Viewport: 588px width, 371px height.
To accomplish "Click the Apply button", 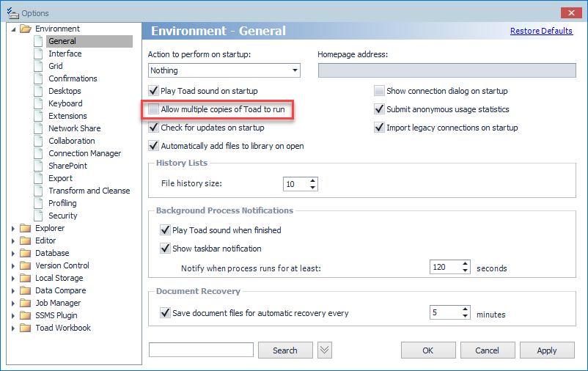I will tap(547, 350).
